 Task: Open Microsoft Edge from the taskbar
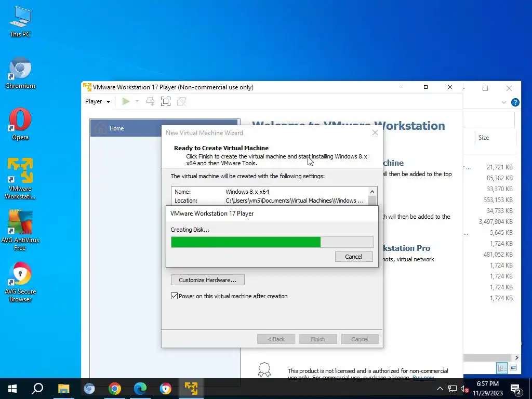click(x=140, y=389)
